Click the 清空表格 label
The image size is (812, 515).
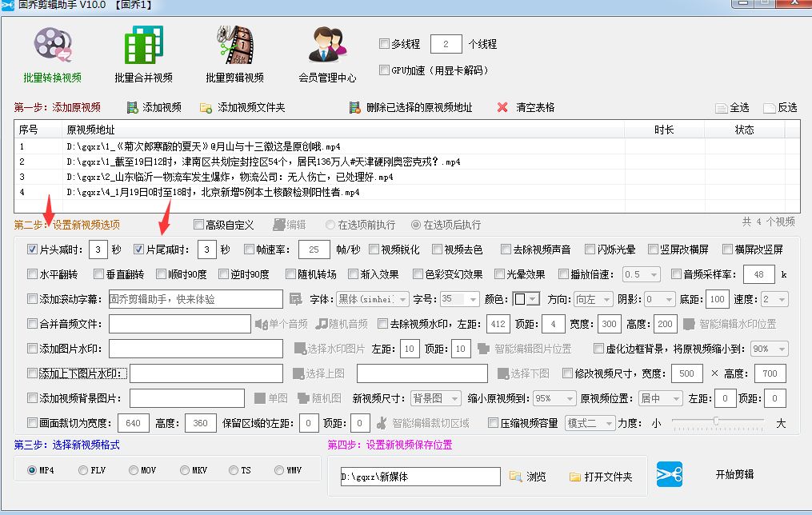tap(535, 108)
